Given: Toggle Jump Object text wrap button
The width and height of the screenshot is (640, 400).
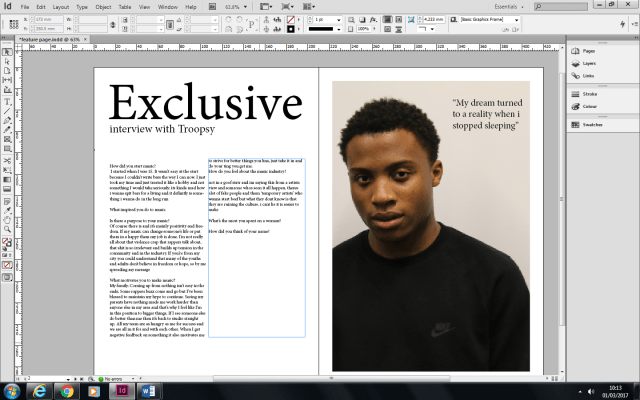Looking at the screenshot, I should pos(398,29).
